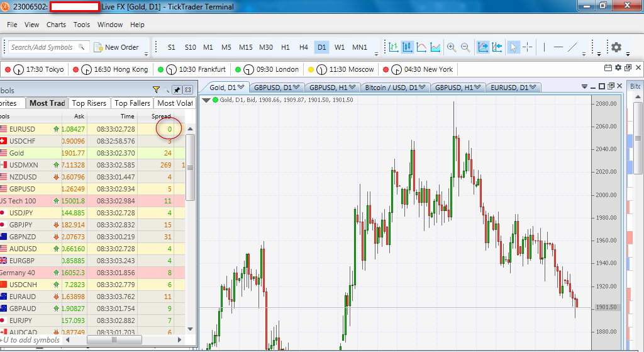Click the New York clock icon
The width and height of the screenshot is (644, 352).
coord(396,69)
